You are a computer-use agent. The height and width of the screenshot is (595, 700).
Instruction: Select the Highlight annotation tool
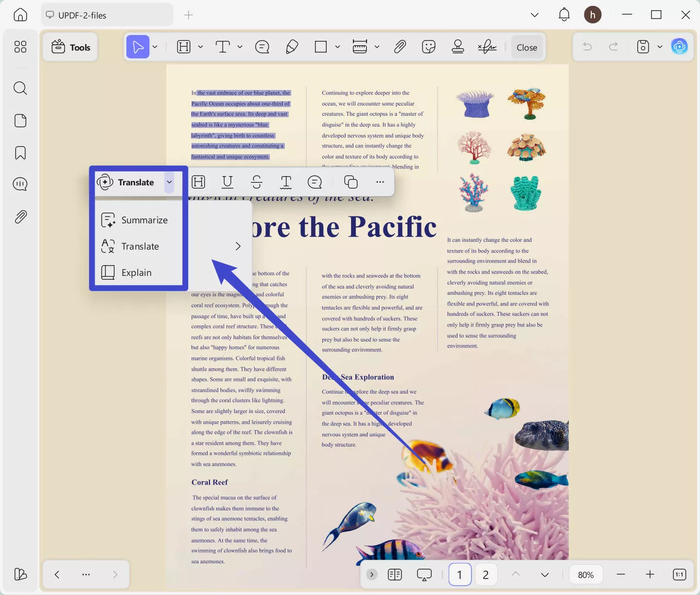(184, 47)
